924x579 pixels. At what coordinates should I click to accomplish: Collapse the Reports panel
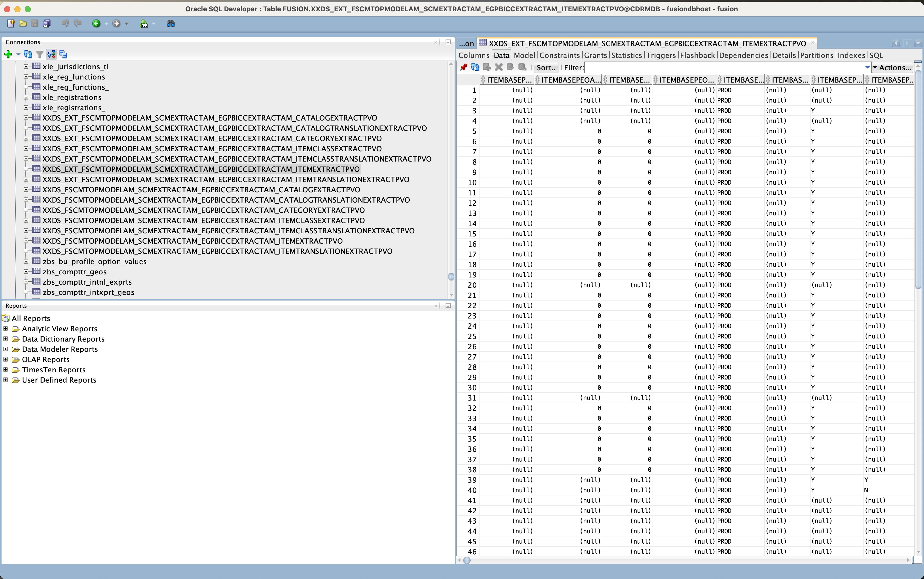coord(448,306)
